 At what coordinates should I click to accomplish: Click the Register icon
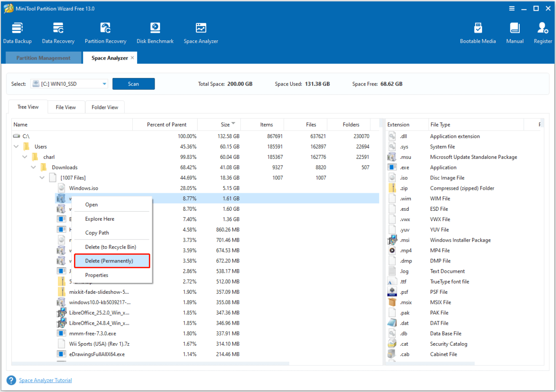click(x=543, y=31)
